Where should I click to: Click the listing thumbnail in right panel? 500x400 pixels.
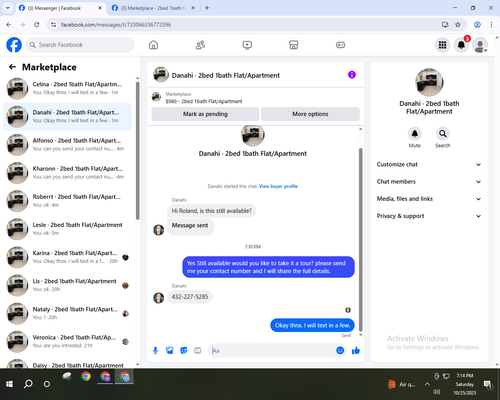429,82
